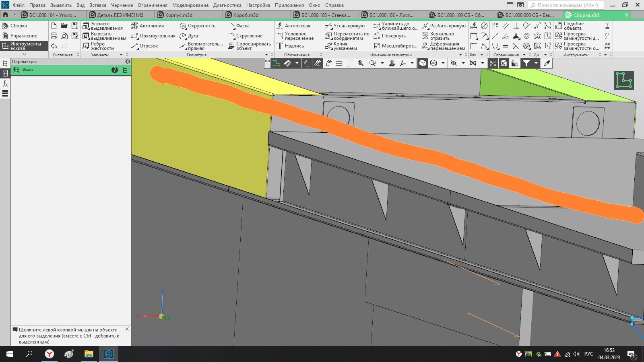Expand the chevron below Инструменты эскиза
This screenshot has width=644, height=362.
pos(24,54)
